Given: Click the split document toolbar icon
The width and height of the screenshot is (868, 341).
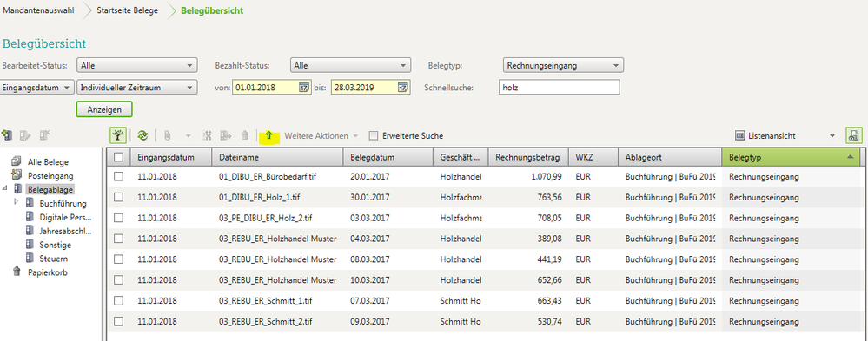Looking at the screenshot, I should pos(207,135).
